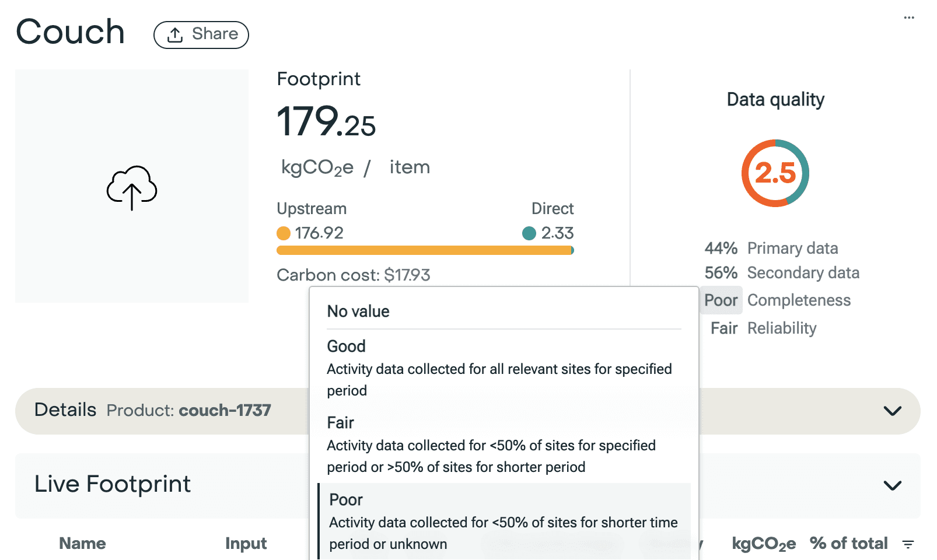Click the Share button
Viewport: 937px width, 560px height.
201,34
